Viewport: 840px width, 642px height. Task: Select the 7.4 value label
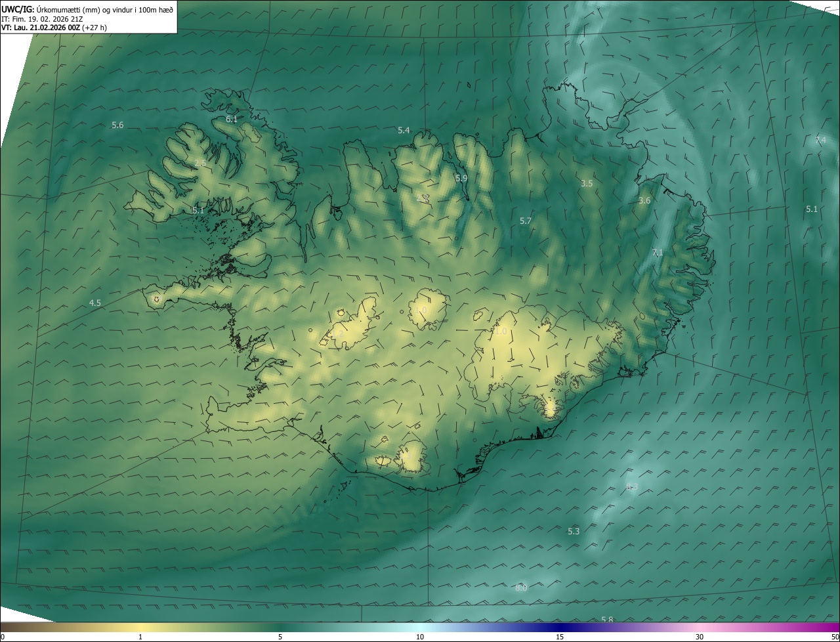[820, 140]
